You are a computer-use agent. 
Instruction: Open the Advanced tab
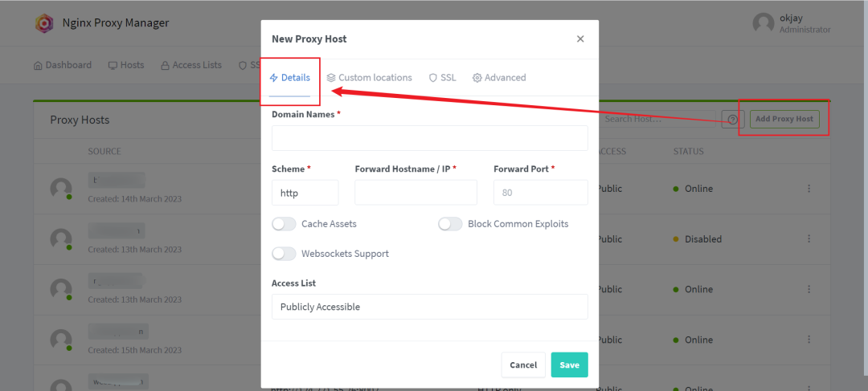coord(499,78)
